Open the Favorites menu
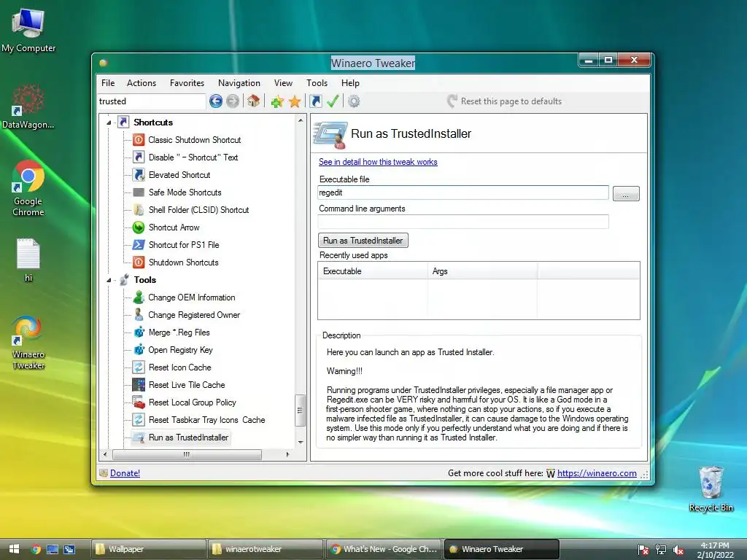This screenshot has width=747, height=560. (187, 83)
